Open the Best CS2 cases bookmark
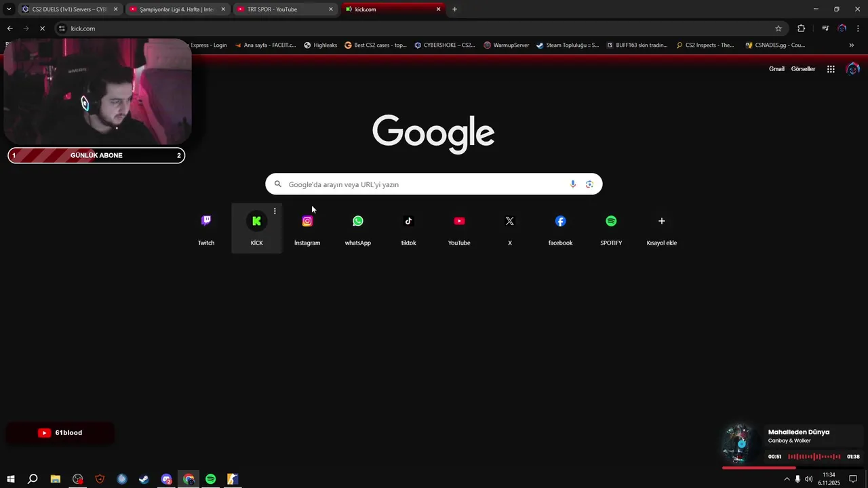Screen dimensions: 868x488 pyautogui.click(x=376, y=45)
